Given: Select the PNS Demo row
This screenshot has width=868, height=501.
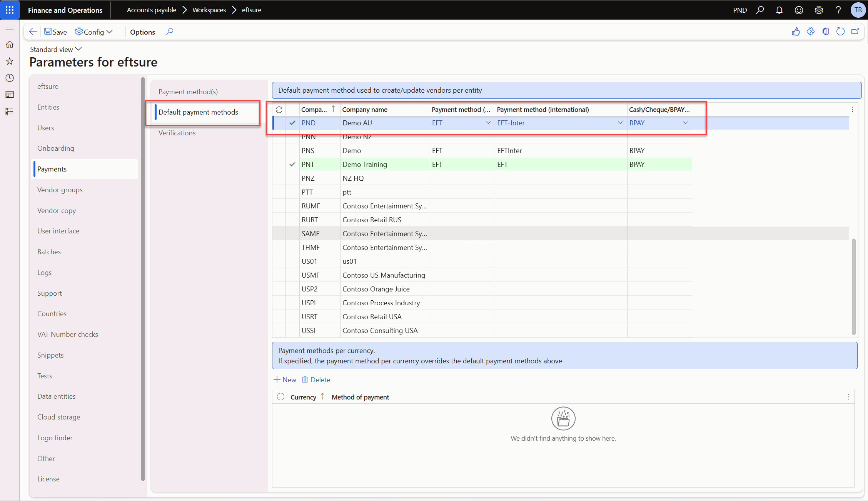Looking at the screenshot, I should click(x=482, y=151).
